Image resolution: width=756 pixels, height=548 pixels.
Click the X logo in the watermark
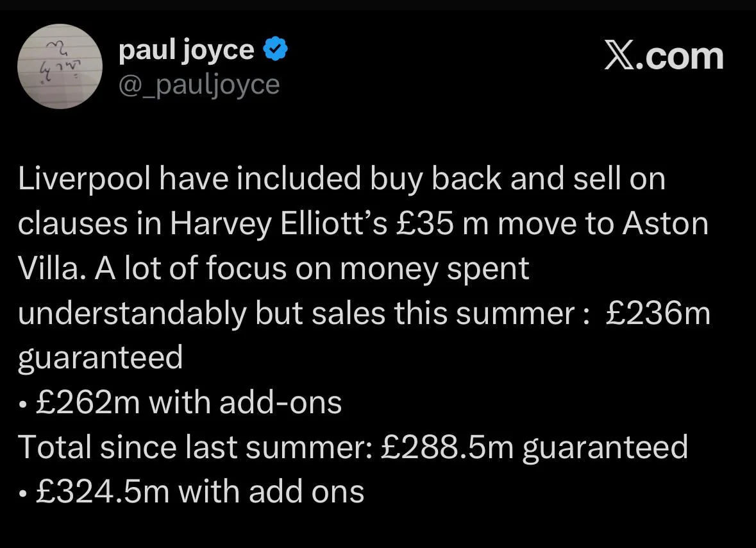[x=619, y=56]
